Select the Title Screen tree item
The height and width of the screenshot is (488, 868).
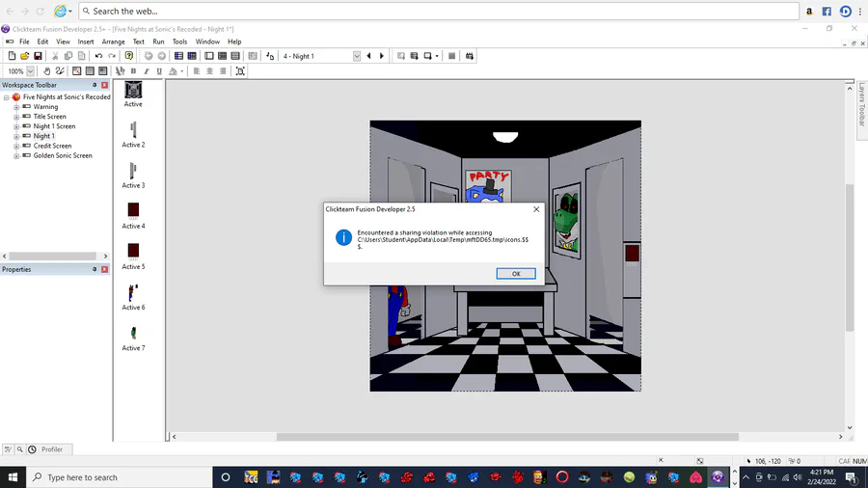coord(49,117)
